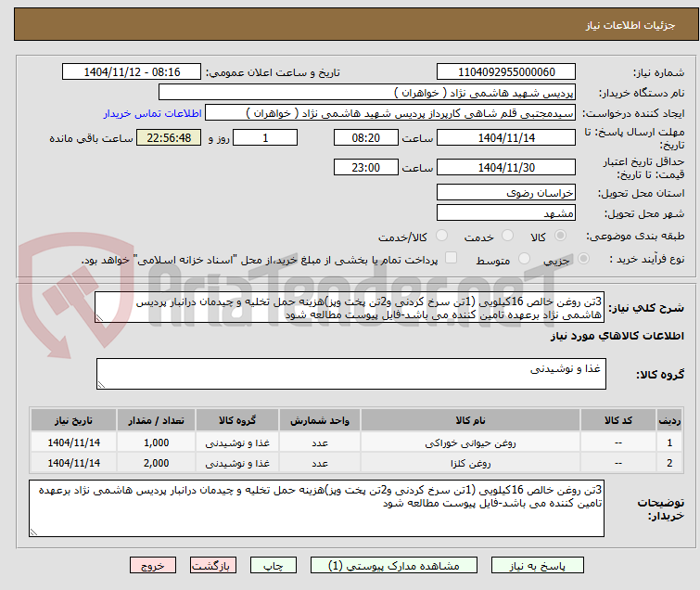Click the جزئیات اطلاعات نیاز header title

(630, 25)
